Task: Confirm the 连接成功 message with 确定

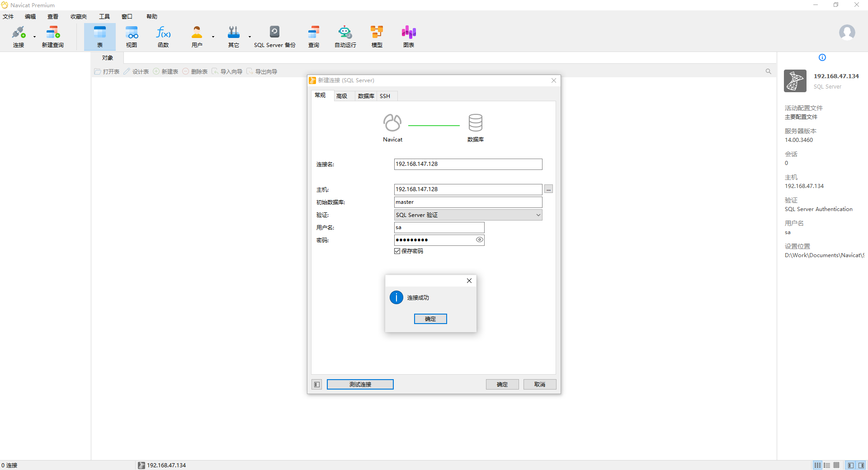Action: (x=430, y=319)
